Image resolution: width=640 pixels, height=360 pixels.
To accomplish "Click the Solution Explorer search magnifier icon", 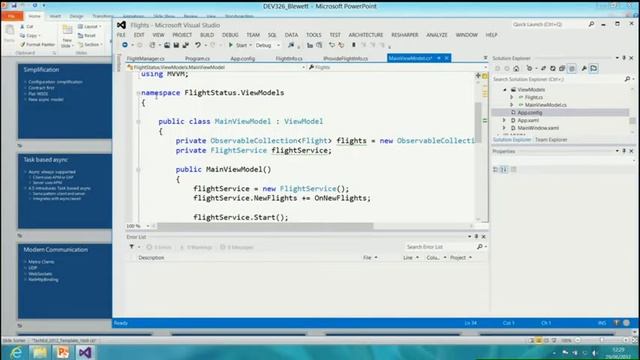I will (x=627, y=79).
